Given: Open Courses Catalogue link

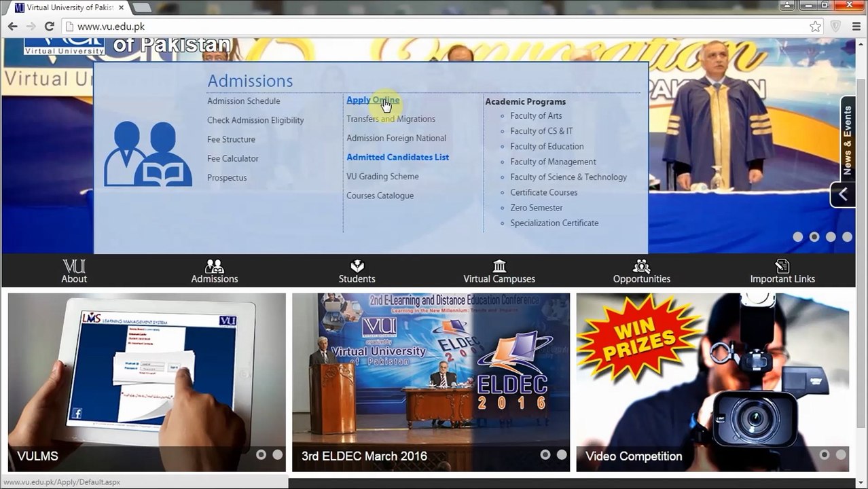Looking at the screenshot, I should point(380,196).
